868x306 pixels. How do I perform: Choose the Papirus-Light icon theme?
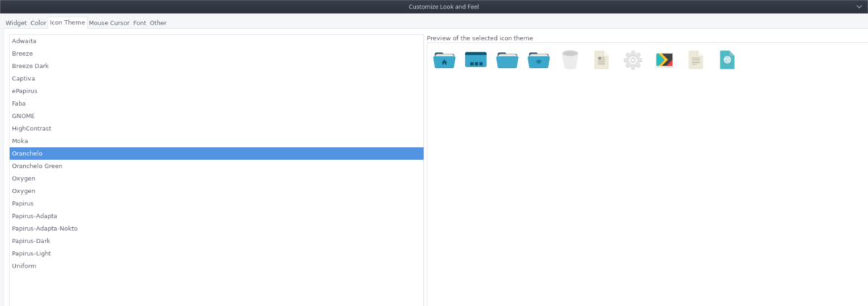pyautogui.click(x=216, y=253)
